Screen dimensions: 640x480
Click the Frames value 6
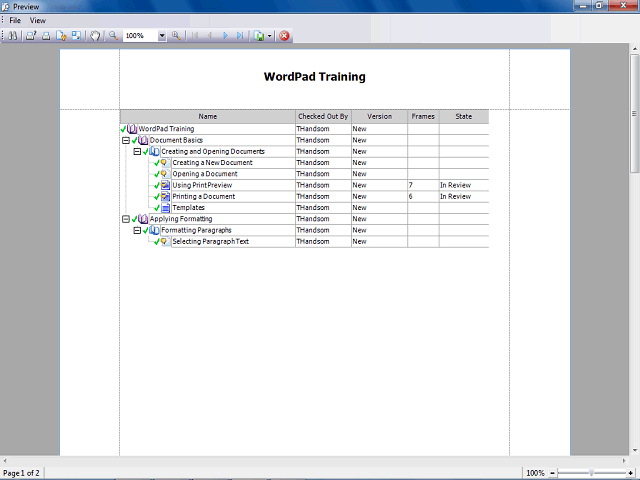[x=411, y=197]
